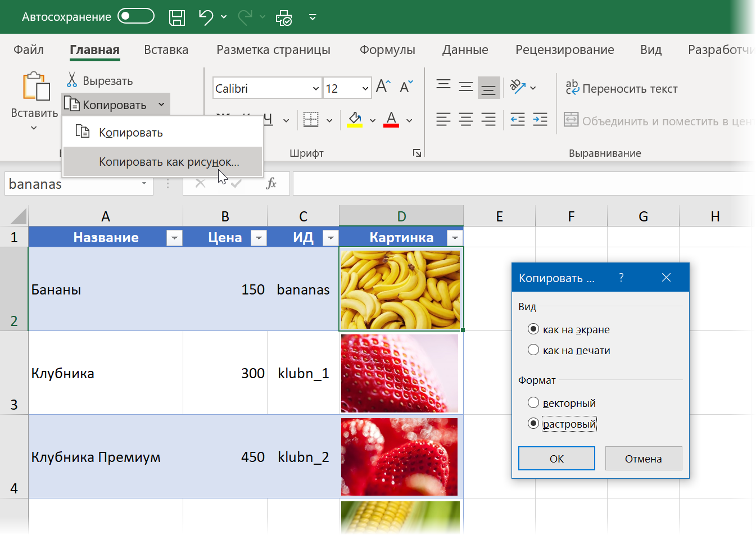Image resolution: width=756 pixels, height=535 pixels.
Task: Click the Align Right icon
Action: coord(488,119)
